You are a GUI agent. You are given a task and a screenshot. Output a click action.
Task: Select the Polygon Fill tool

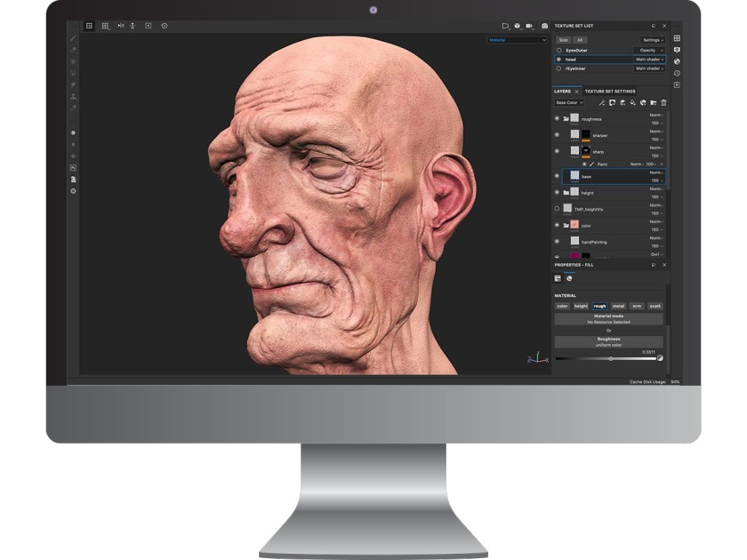[73, 73]
